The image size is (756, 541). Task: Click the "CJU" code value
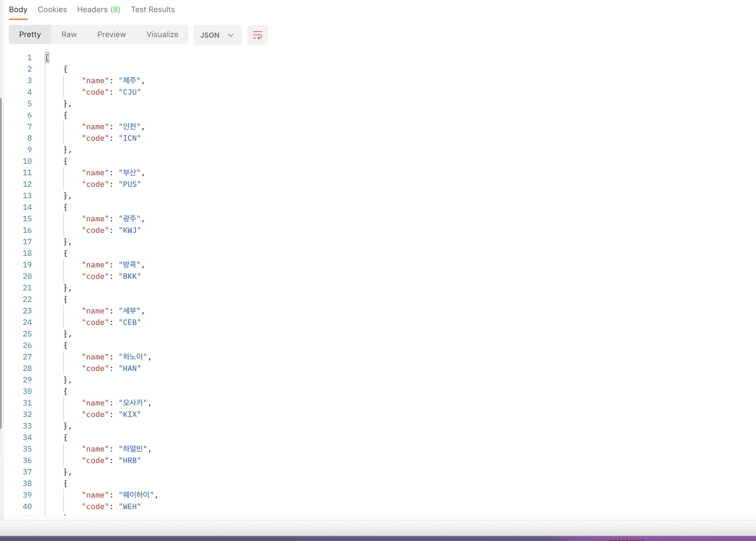pos(130,92)
